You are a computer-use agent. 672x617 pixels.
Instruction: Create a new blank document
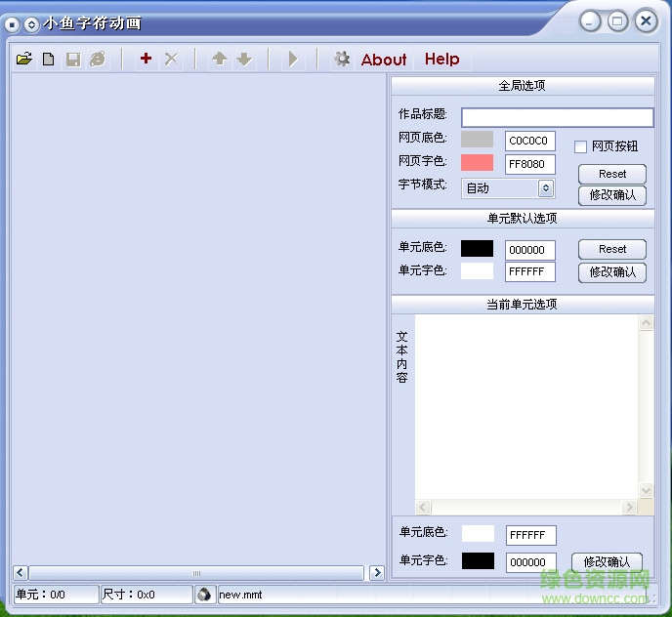48,60
